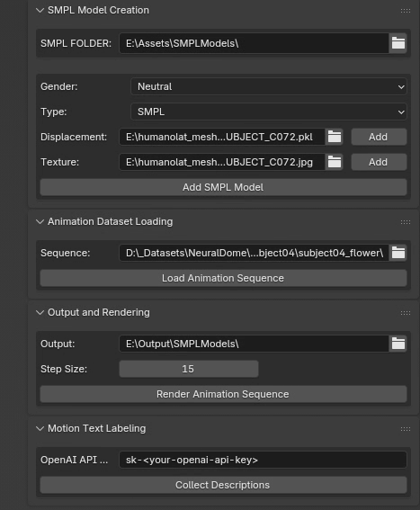The width and height of the screenshot is (420, 510).
Task: Click Render Animation Sequence button
Action: [x=223, y=394]
